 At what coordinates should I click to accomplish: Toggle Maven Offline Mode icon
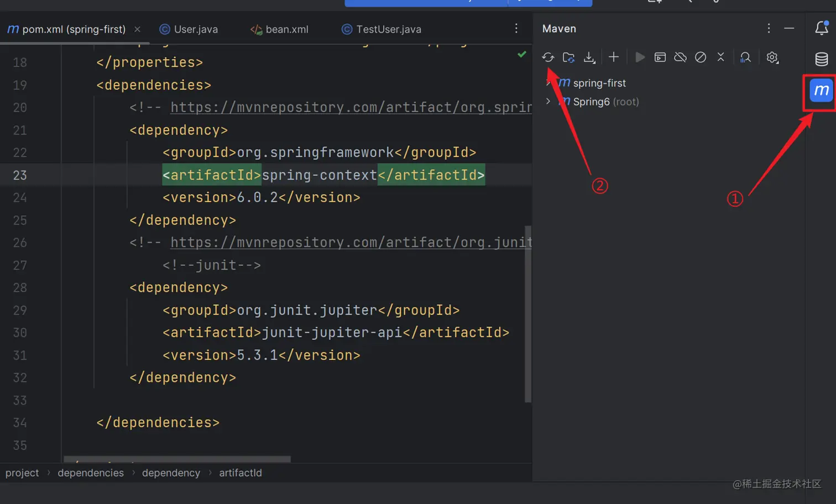[x=680, y=57]
